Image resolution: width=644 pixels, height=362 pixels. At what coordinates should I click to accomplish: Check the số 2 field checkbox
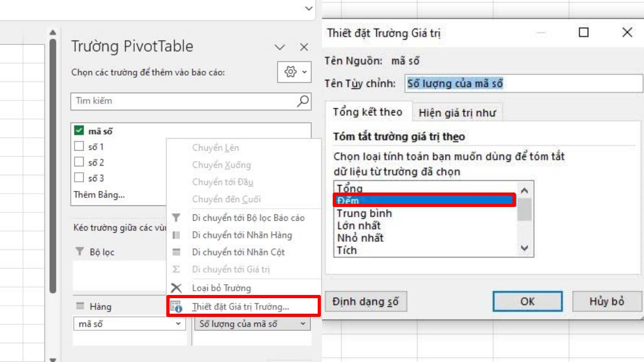tap(79, 162)
